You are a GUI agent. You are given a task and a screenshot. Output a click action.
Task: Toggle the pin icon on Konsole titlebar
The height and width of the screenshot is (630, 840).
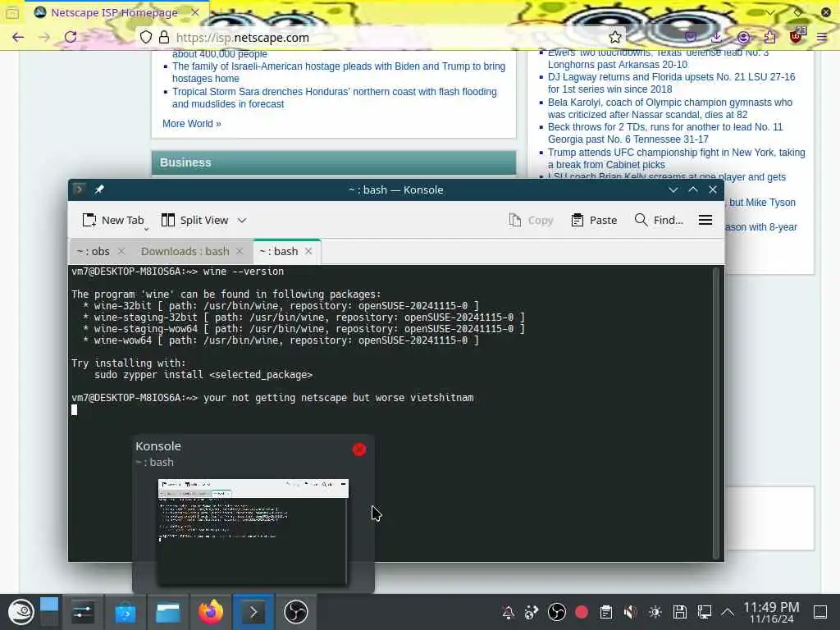point(99,189)
